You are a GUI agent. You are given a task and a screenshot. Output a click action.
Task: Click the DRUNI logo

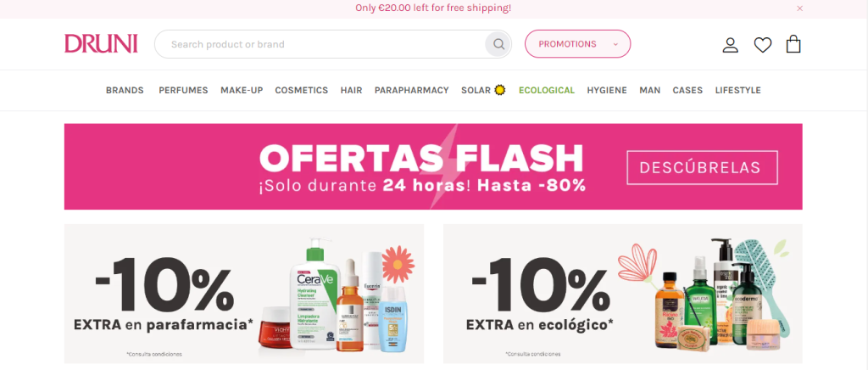pos(101,44)
